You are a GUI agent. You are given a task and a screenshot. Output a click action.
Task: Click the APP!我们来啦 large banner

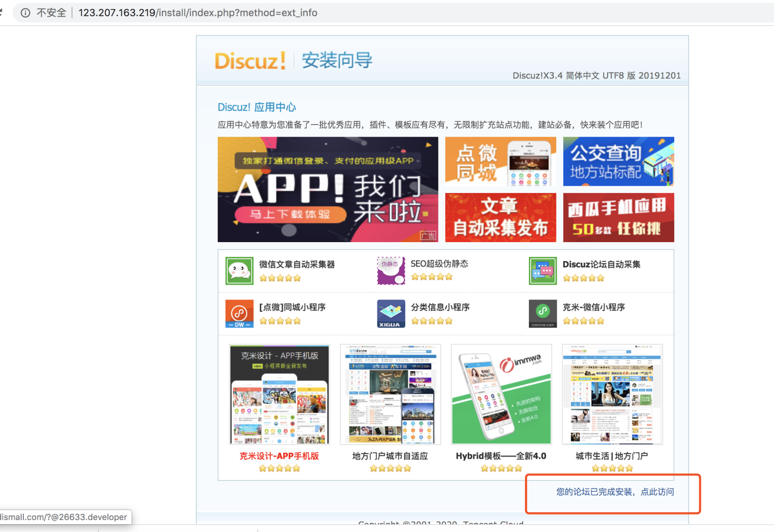click(328, 190)
